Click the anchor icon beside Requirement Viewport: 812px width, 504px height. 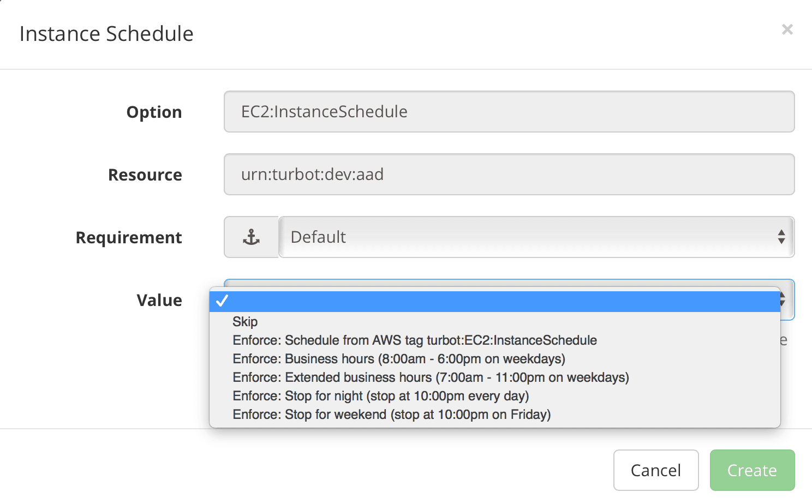point(251,237)
